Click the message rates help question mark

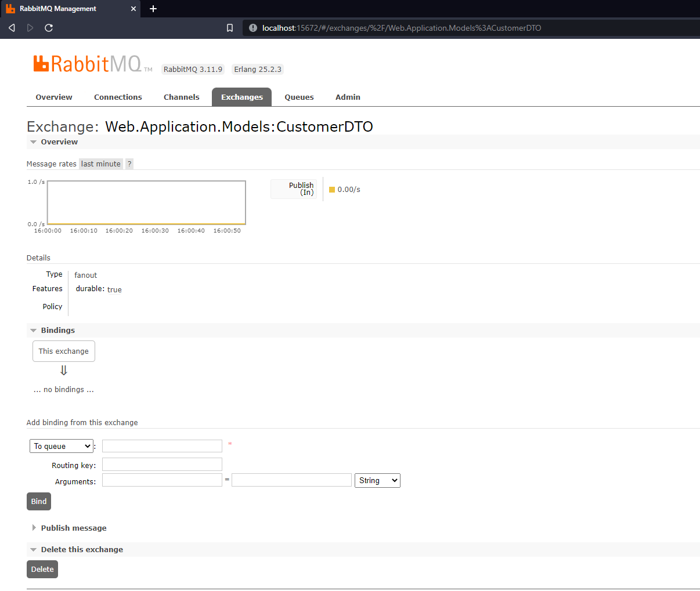point(129,164)
